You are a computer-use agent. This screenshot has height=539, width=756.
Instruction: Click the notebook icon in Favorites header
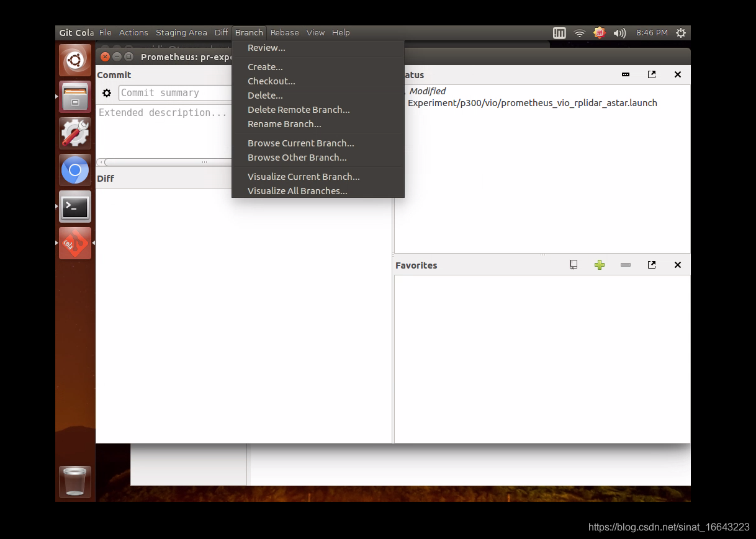click(x=574, y=265)
